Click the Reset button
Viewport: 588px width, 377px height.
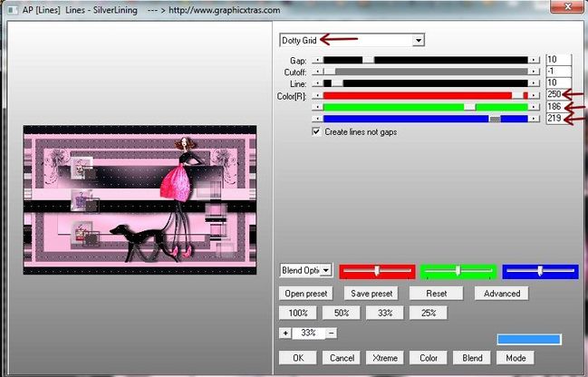[436, 294]
